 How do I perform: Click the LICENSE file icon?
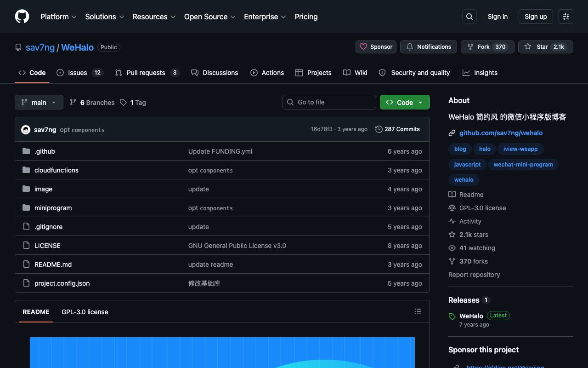click(x=26, y=245)
